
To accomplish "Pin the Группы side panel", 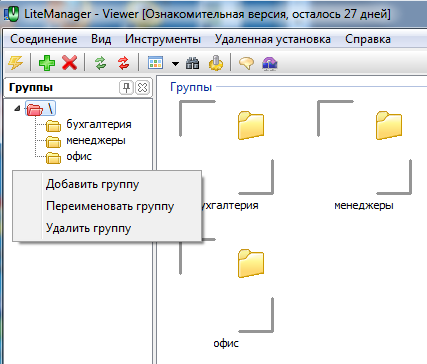I will pyautogui.click(x=126, y=88).
